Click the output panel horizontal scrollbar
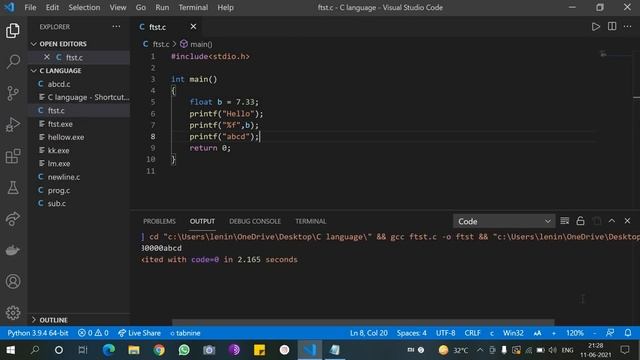Viewport: 640px width, 360px height. pyautogui.click(x=363, y=322)
